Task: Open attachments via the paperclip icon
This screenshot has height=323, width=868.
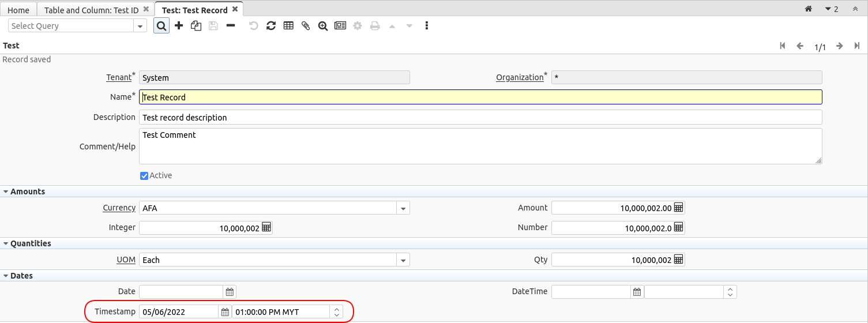Action: point(306,26)
